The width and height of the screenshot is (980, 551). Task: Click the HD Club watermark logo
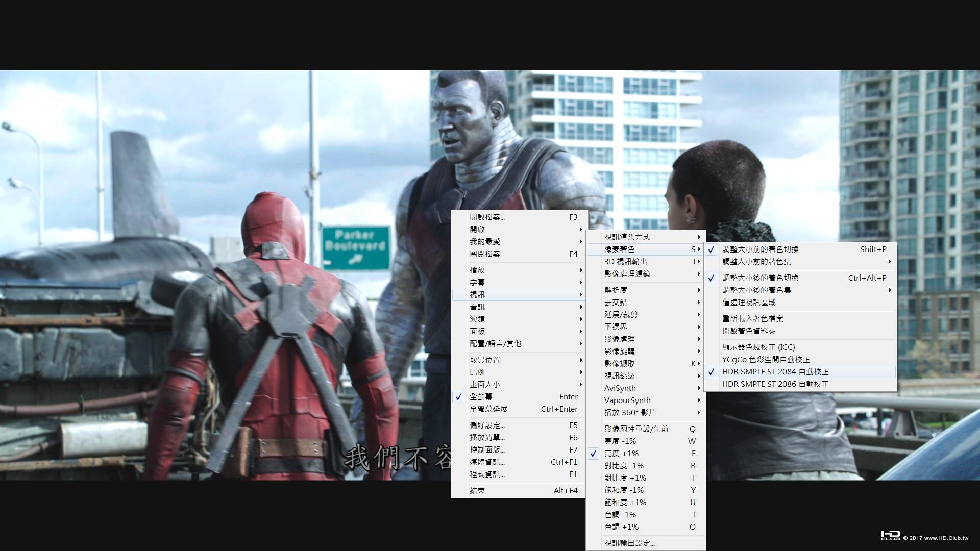890,535
